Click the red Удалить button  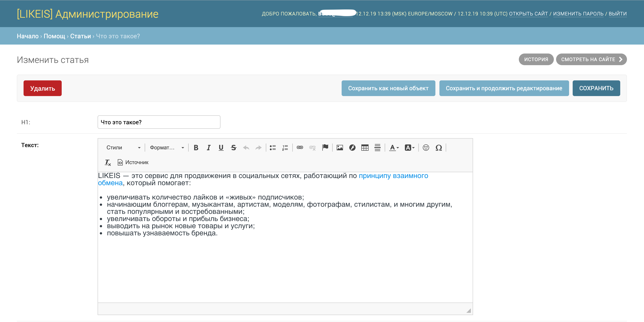point(42,88)
